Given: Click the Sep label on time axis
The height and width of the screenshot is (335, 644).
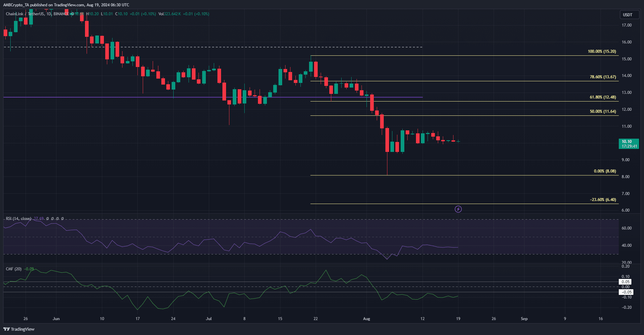Looking at the screenshot, I should [524, 319].
